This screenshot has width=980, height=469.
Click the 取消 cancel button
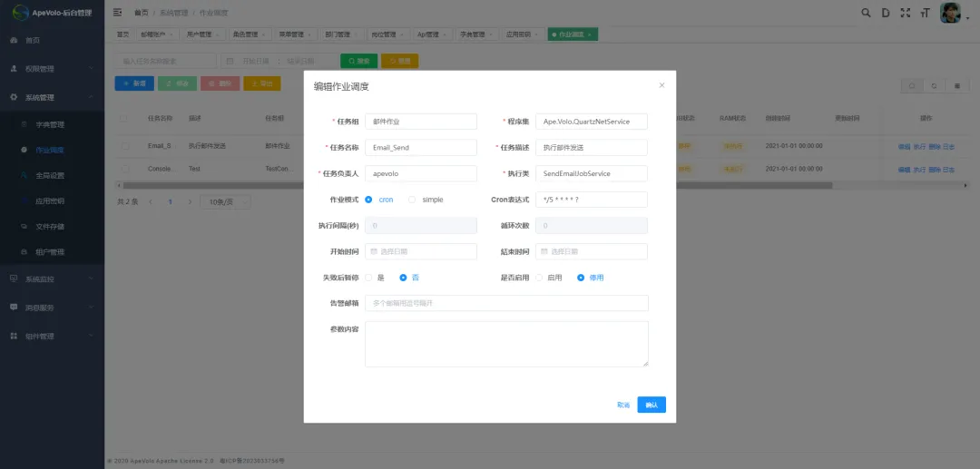tap(622, 405)
